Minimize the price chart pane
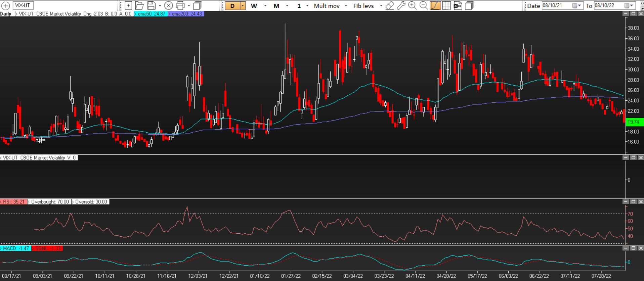The height and width of the screenshot is (281, 644). pyautogui.click(x=626, y=14)
